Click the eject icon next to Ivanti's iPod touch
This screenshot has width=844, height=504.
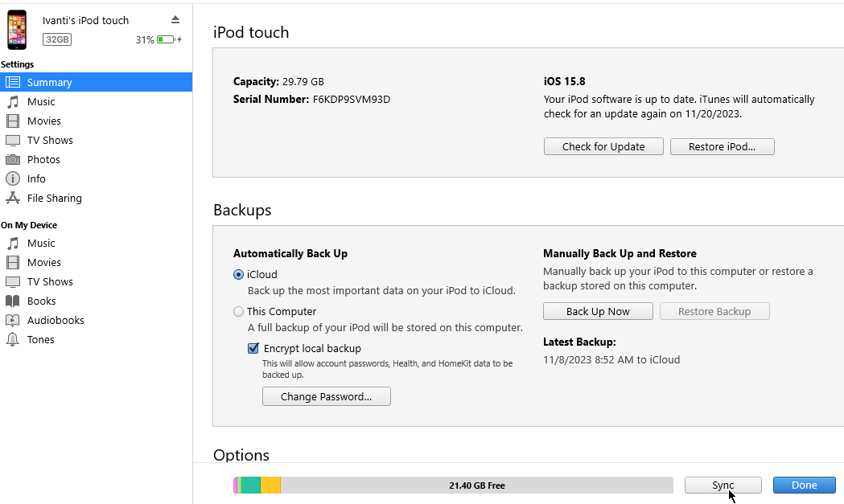(175, 20)
